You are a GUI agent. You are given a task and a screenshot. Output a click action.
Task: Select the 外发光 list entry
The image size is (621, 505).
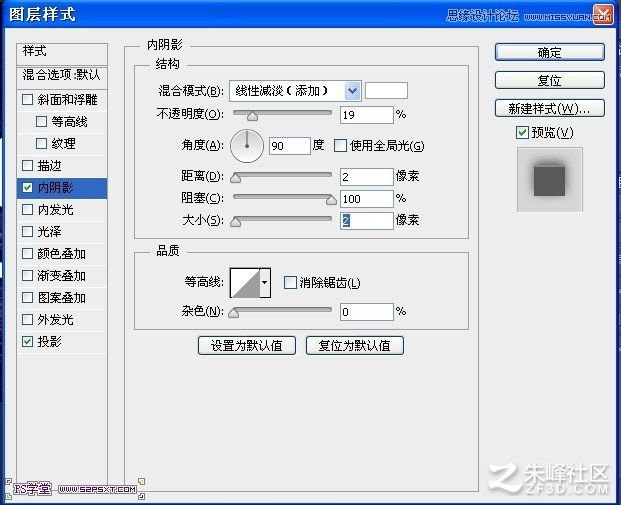coord(62,319)
